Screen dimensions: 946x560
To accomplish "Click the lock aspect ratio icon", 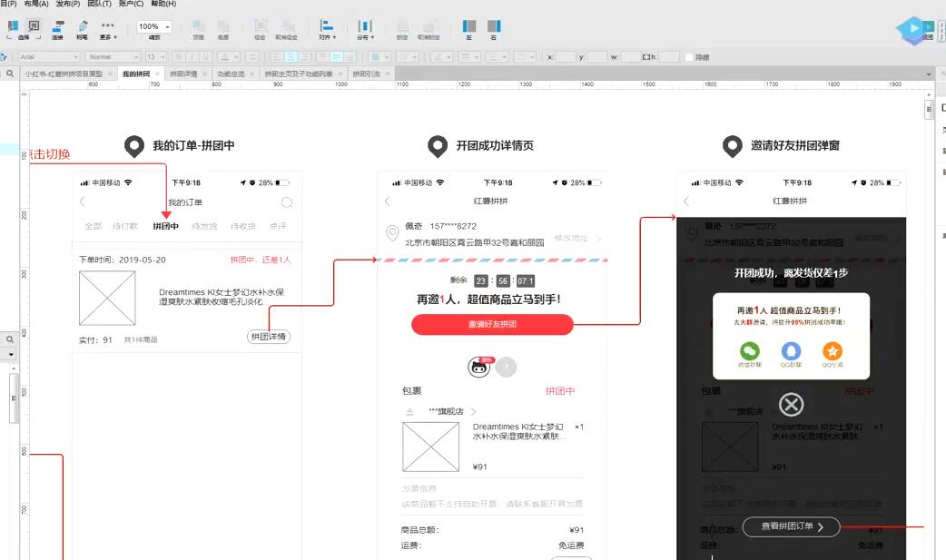I will (646, 56).
